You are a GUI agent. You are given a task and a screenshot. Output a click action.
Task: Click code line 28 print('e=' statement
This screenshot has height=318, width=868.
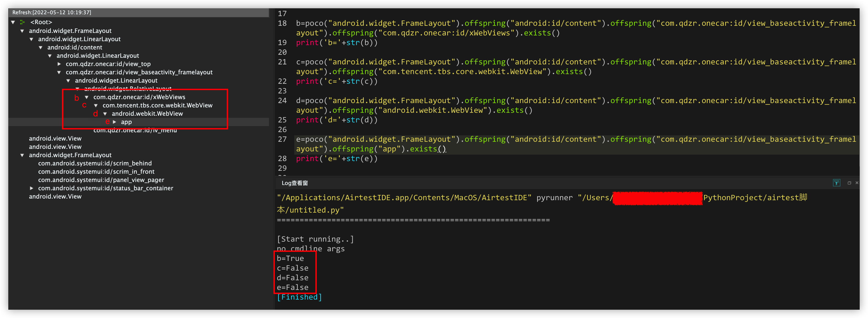click(337, 159)
